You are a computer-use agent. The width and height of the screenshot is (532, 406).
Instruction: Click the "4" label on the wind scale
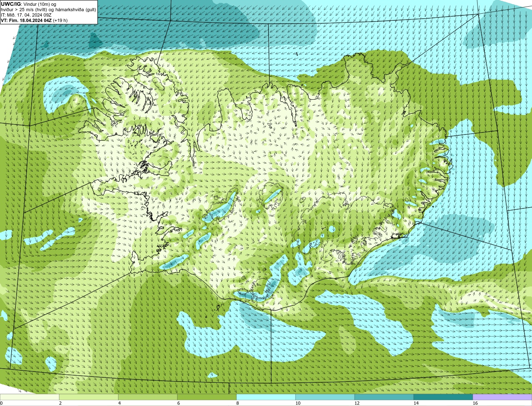120,403
